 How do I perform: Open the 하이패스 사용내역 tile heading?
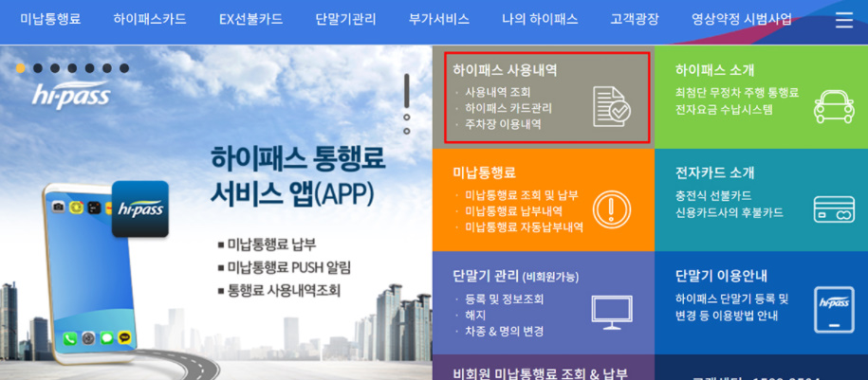(505, 70)
